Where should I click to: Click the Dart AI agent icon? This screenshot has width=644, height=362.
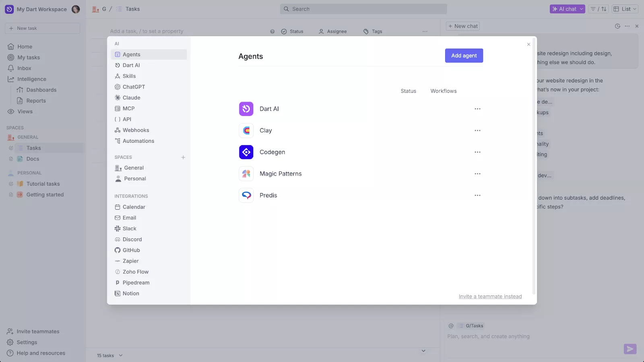[246, 109]
